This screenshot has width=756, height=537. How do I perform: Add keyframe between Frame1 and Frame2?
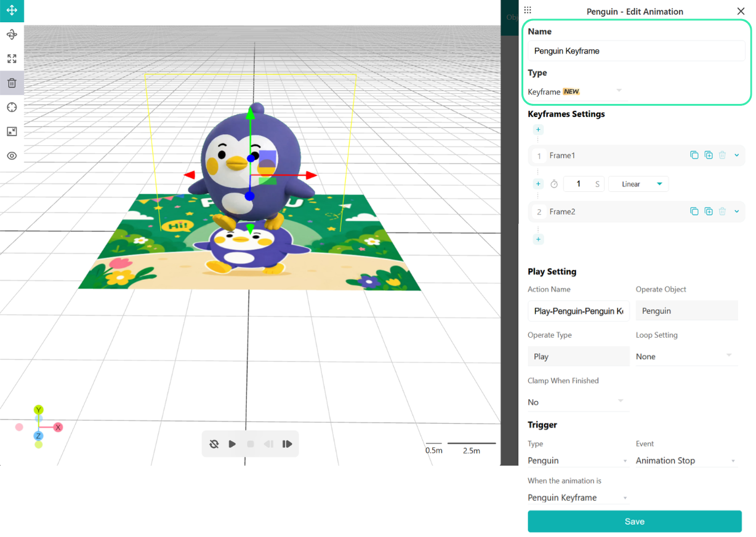pos(538,184)
